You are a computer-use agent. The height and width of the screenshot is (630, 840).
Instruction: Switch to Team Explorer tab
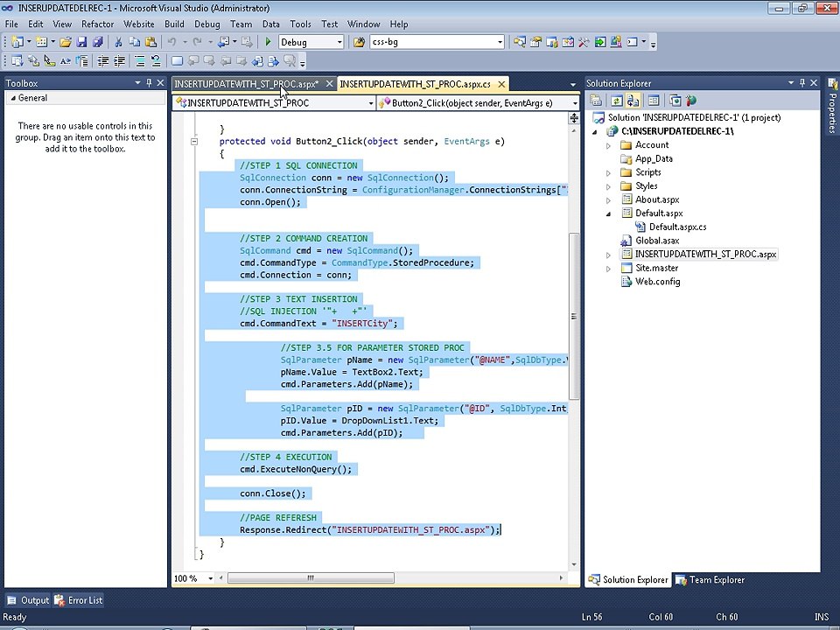[x=710, y=579]
